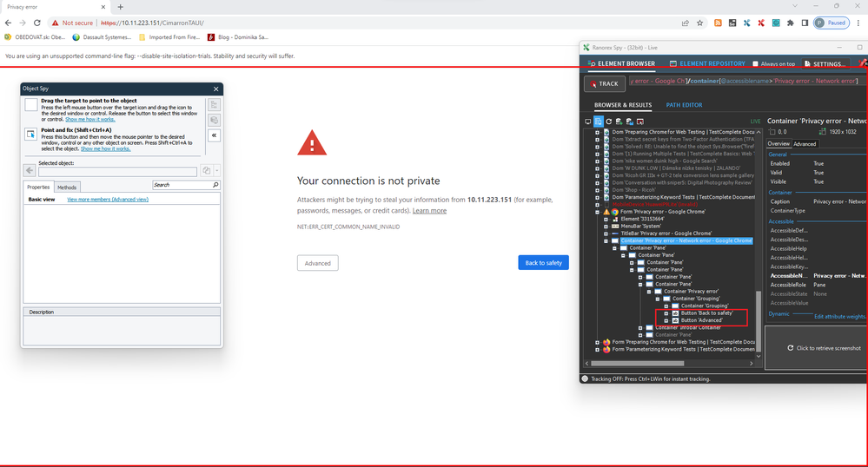
Task: Click the refresh icon in Spy toolbar
Action: click(609, 122)
